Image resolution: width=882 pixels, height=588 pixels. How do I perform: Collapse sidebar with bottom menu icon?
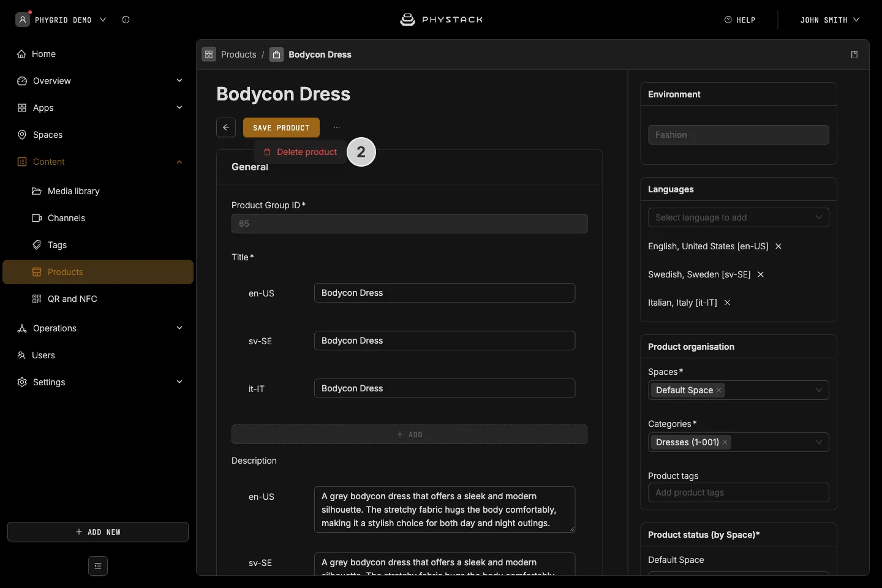(98, 566)
